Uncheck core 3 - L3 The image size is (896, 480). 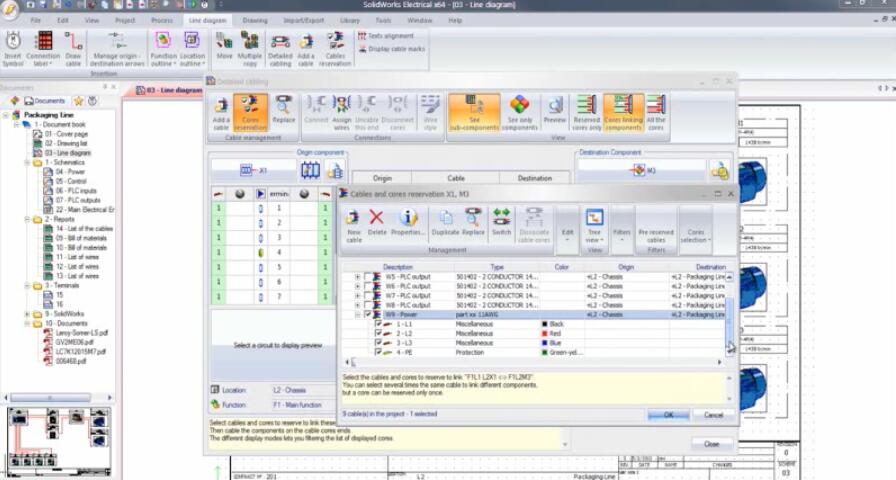[378, 343]
